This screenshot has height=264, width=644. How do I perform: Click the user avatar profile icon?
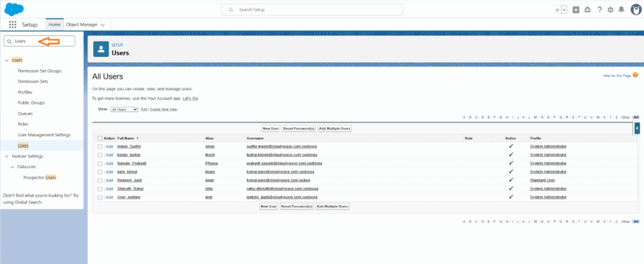point(635,9)
